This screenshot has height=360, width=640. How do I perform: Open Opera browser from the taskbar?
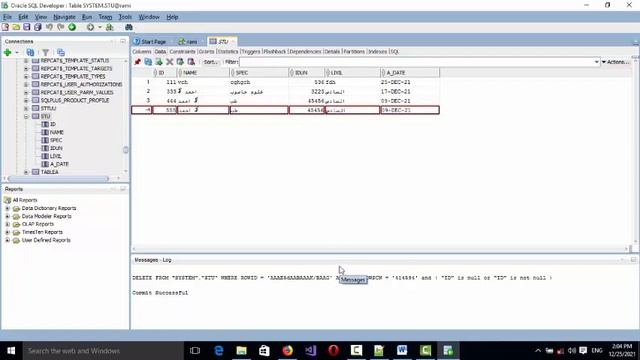coord(333,351)
